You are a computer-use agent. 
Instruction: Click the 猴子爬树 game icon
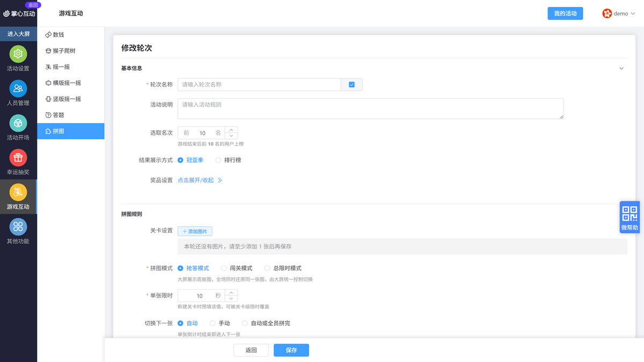click(48, 50)
